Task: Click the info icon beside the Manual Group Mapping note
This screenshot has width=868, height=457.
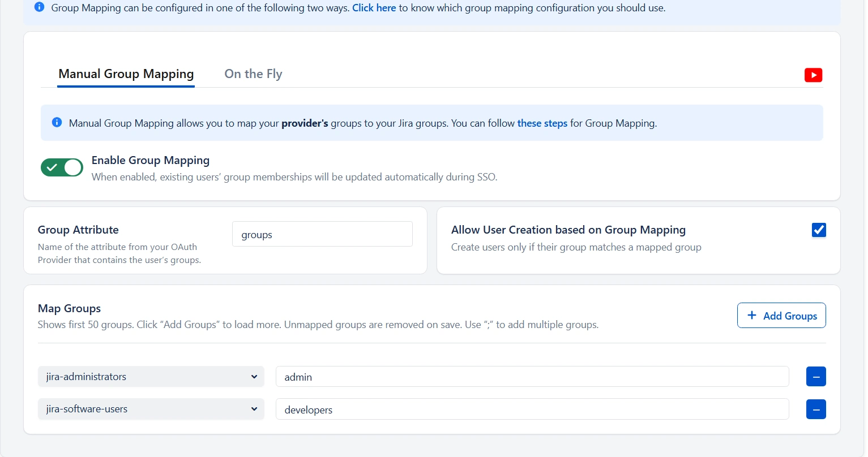Action: tap(57, 122)
